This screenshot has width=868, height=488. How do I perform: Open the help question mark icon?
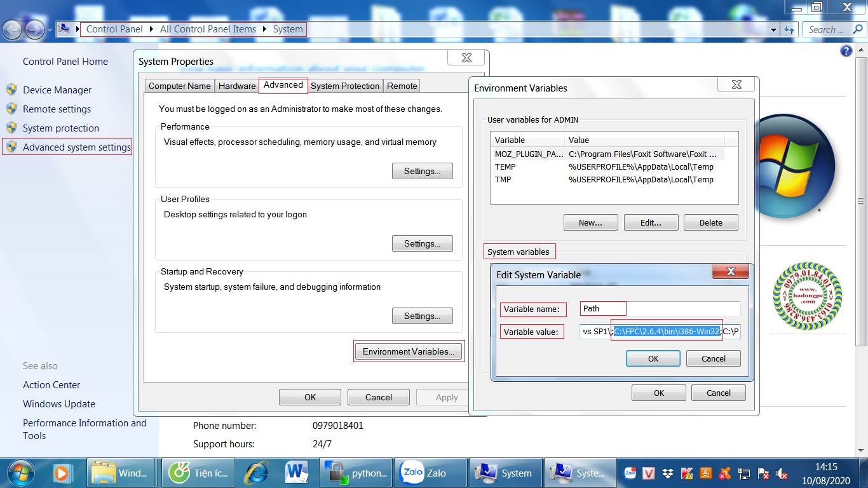tap(846, 51)
